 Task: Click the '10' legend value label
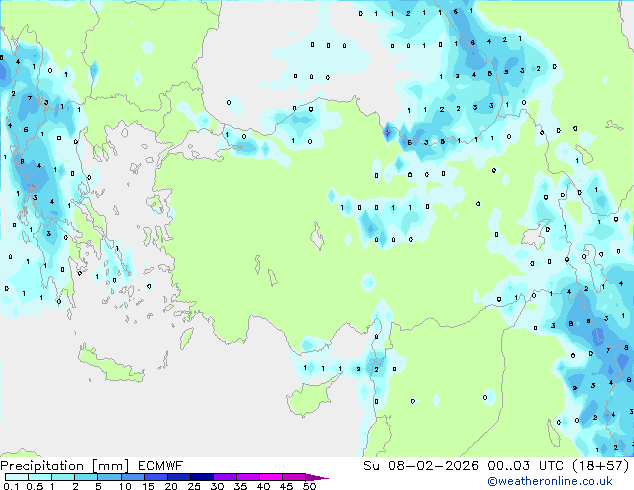(125, 486)
